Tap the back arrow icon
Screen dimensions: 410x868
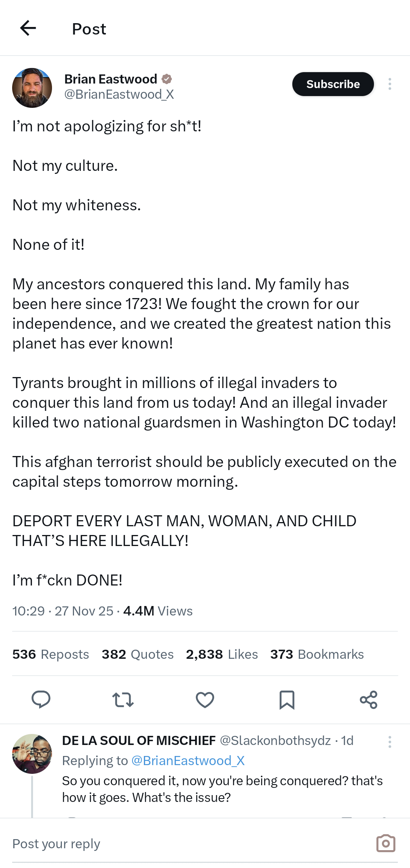pyautogui.click(x=28, y=28)
